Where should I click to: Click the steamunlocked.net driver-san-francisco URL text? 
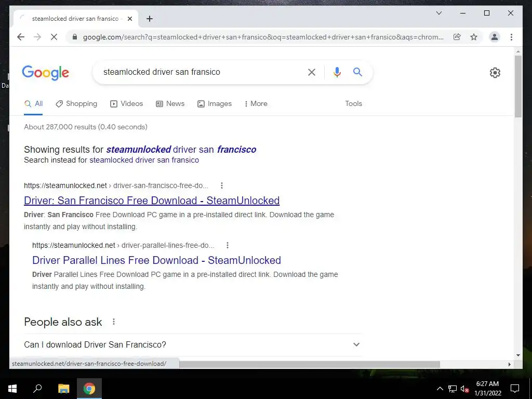click(x=116, y=185)
